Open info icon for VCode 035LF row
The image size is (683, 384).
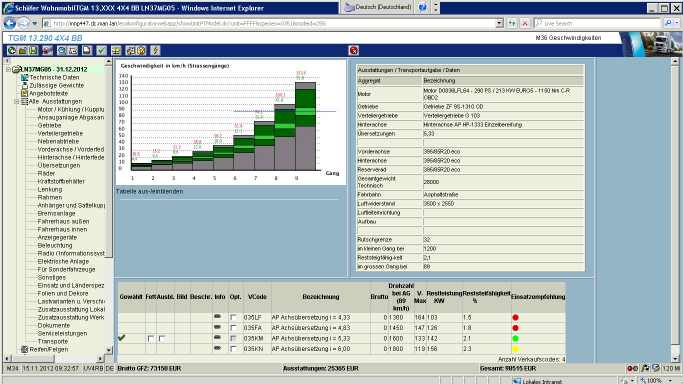(x=217, y=317)
